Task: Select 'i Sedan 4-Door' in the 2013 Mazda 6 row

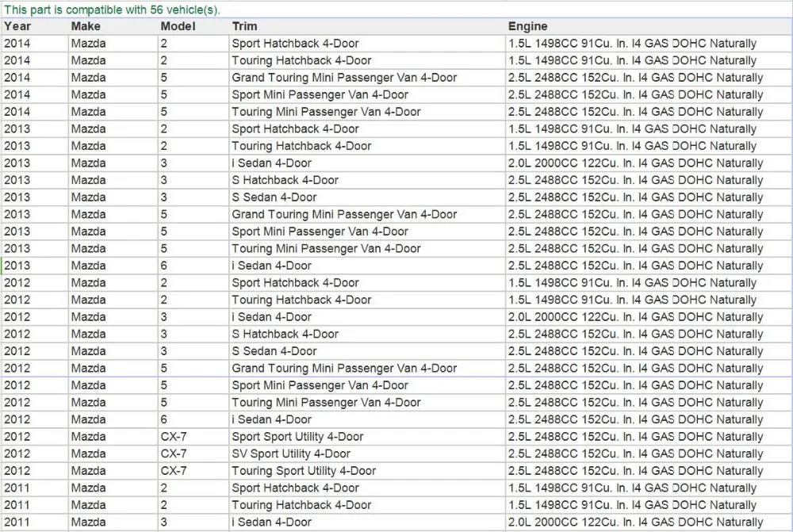Action: coord(271,266)
